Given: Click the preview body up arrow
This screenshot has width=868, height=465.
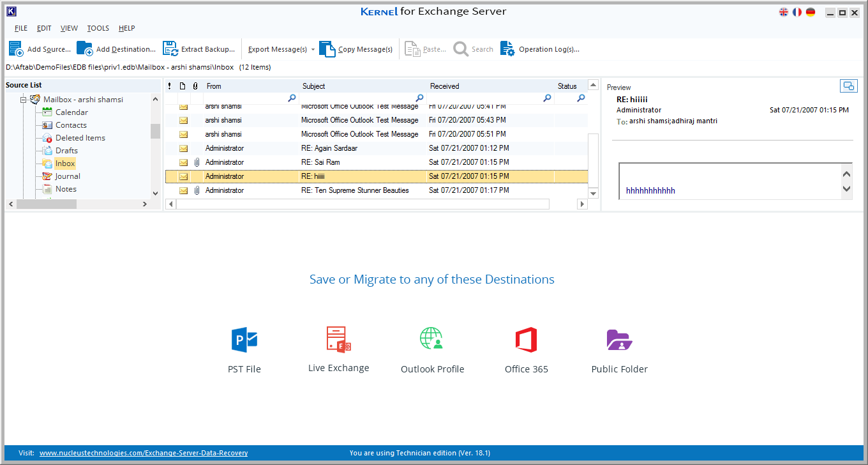Looking at the screenshot, I should 847,174.
